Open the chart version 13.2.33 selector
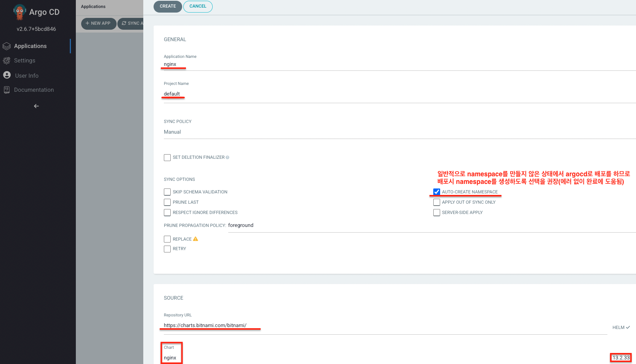Viewport: 636px width, 364px height. click(621, 358)
